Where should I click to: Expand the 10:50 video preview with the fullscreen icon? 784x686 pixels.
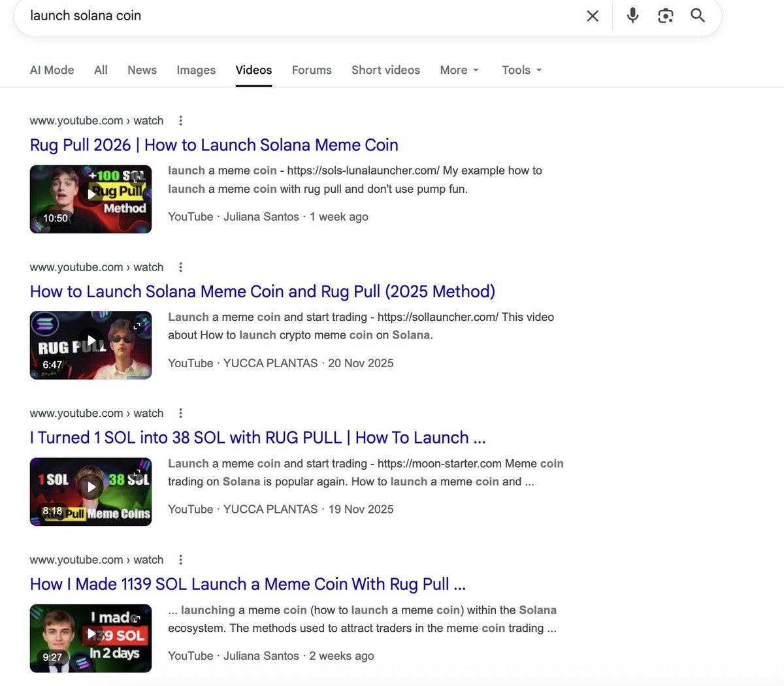point(138,178)
